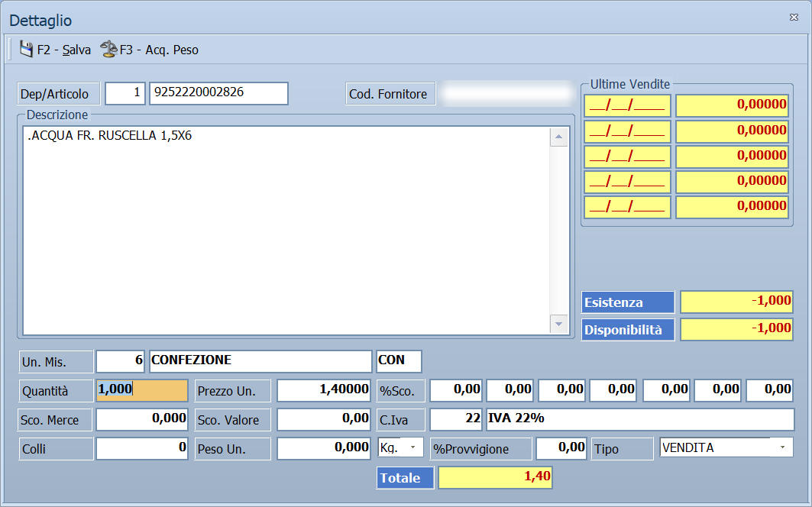Image resolution: width=812 pixels, height=507 pixels.
Task: Click the CONFEZIONE unit description field
Action: (260, 361)
